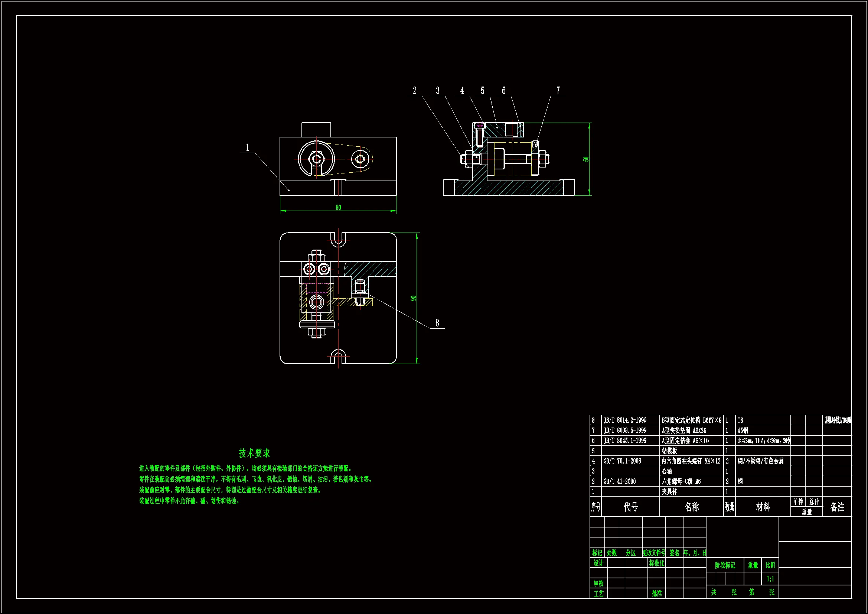
Task: Click part callout number 7
Action: point(558,90)
